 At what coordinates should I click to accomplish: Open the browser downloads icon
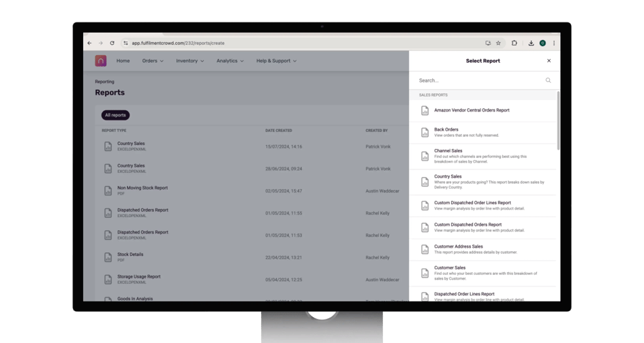pos(531,43)
